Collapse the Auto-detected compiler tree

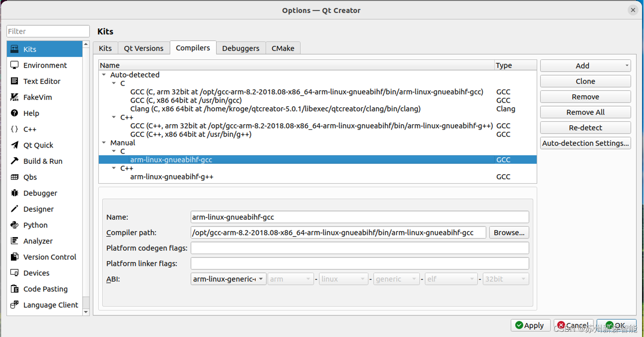point(104,75)
